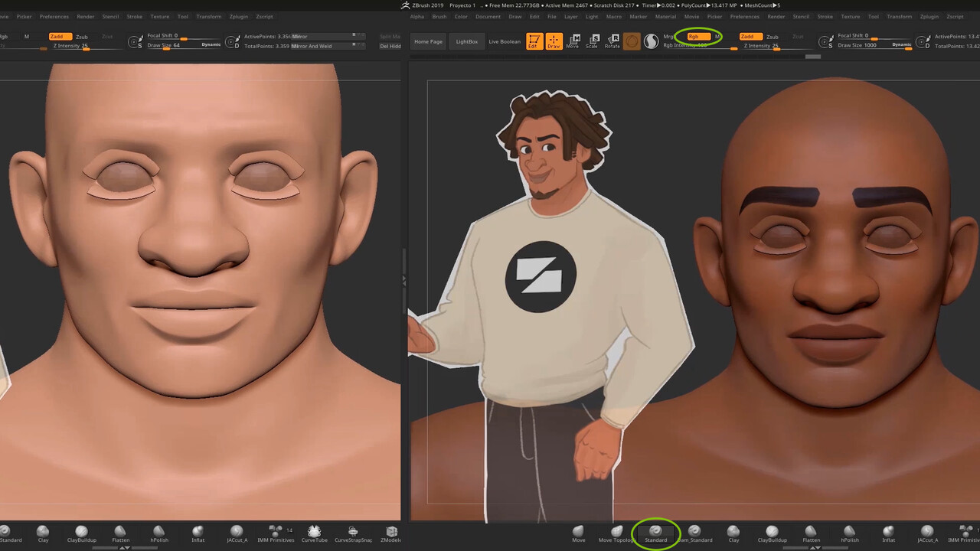Choose the Dam_Standard brush
Screen dimensions: 980x551
click(x=694, y=534)
